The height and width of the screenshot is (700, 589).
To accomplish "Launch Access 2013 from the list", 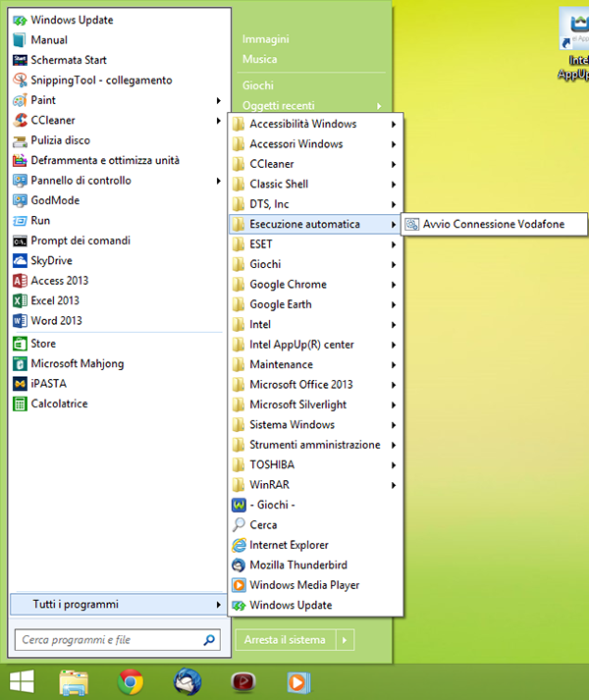I will click(x=59, y=281).
